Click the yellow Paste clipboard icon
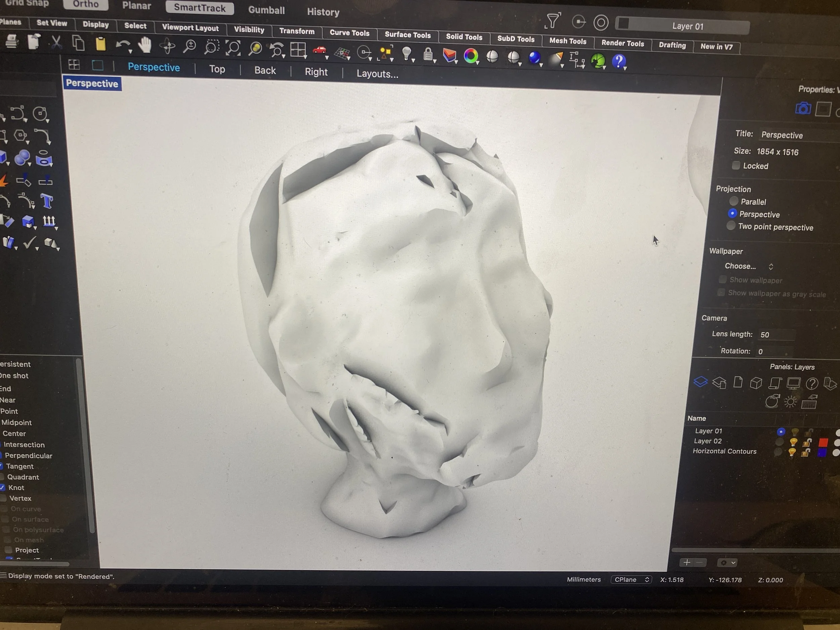This screenshot has width=840, height=630. pyautogui.click(x=101, y=44)
